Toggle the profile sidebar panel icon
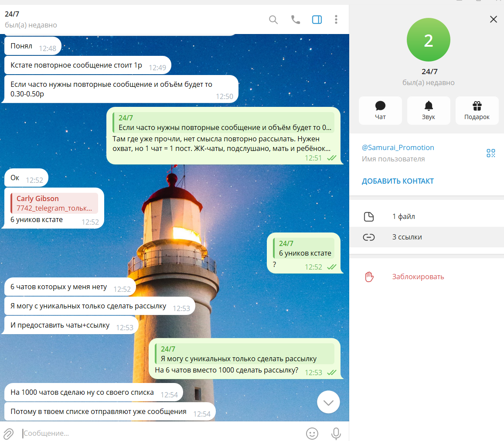 pos(317,20)
